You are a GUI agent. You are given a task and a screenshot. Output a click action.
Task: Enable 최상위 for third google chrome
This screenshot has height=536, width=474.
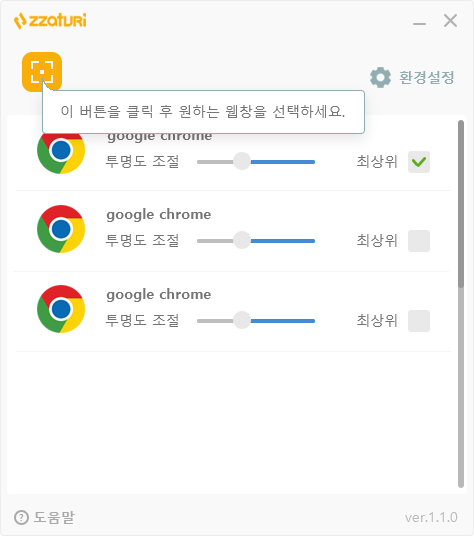point(419,321)
